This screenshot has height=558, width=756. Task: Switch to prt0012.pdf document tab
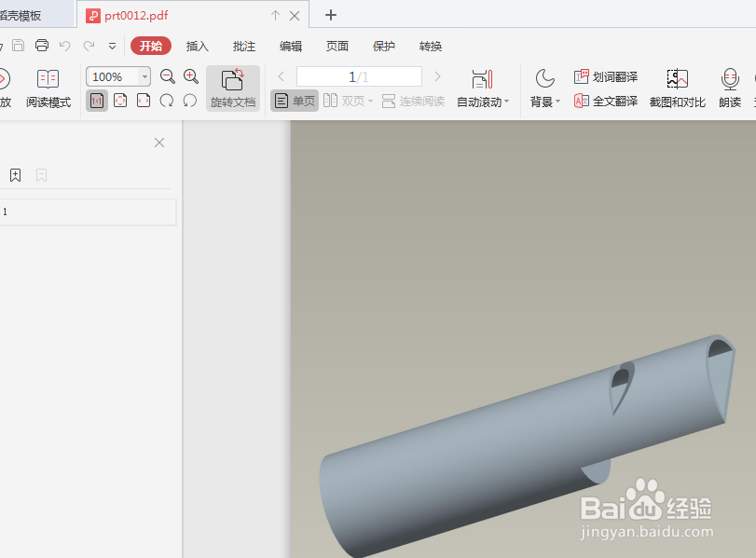pyautogui.click(x=136, y=16)
